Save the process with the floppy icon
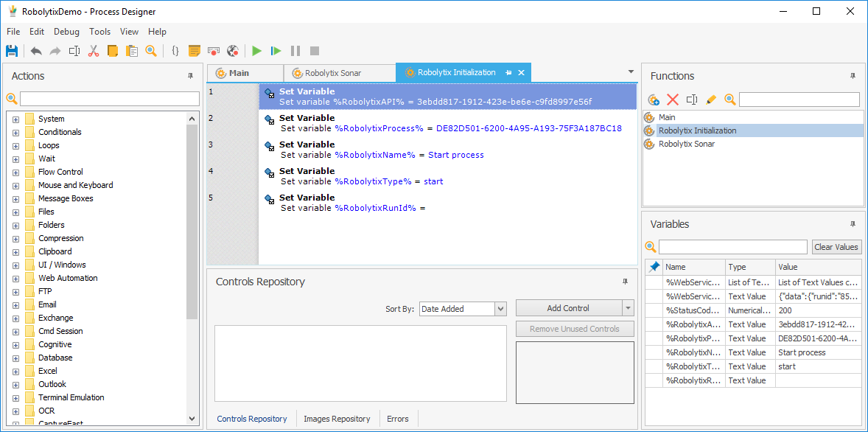This screenshot has width=868, height=432. pyautogui.click(x=12, y=51)
